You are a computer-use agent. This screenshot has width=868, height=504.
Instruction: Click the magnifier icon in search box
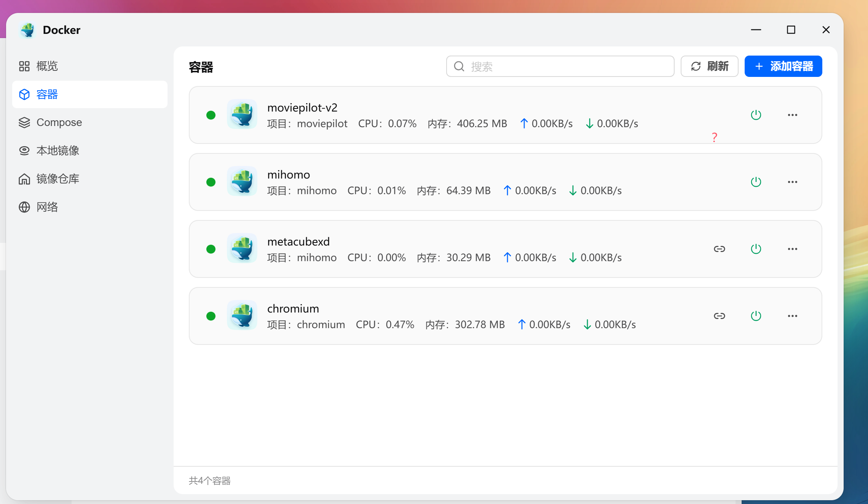tap(459, 66)
